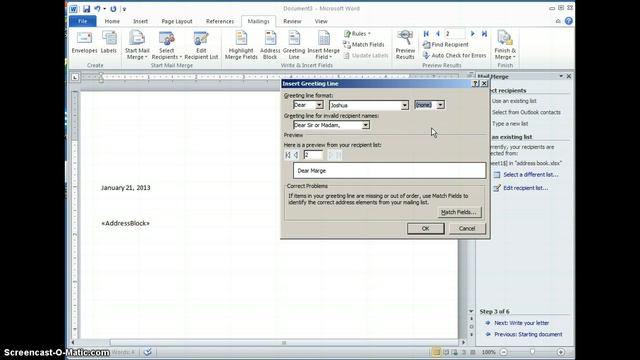Click the zoom in plus button
Screen dimensions: 640x360
pyautogui.click(x=561, y=352)
